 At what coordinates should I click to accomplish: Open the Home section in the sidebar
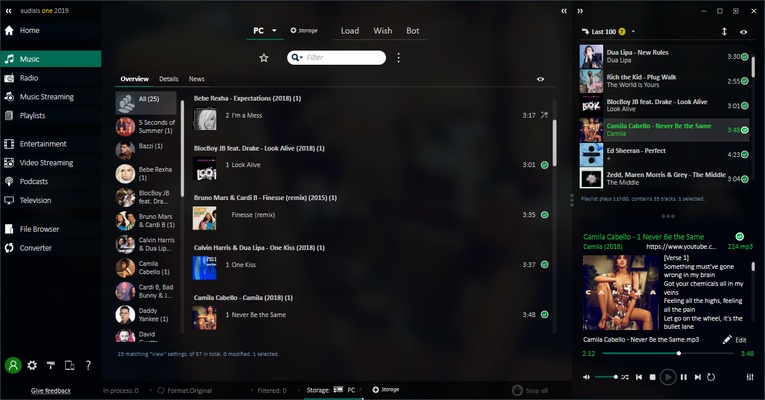coord(29,30)
